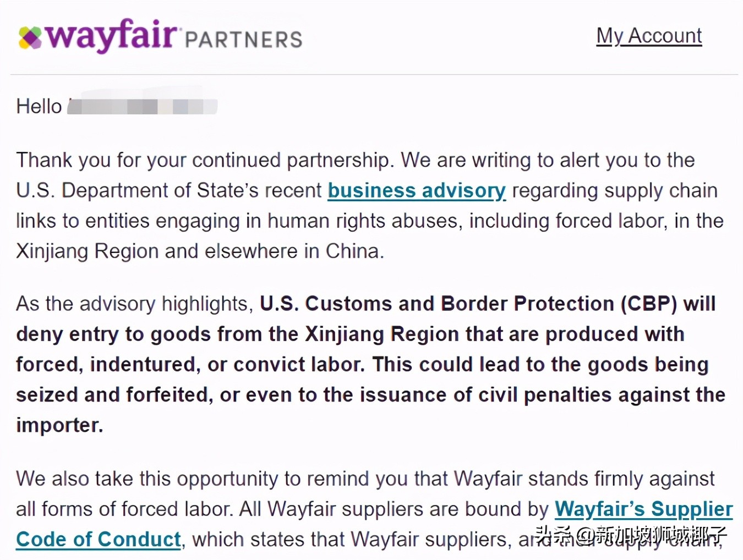Click the header divider line
Screen dimensions: 743x560
point(374,74)
